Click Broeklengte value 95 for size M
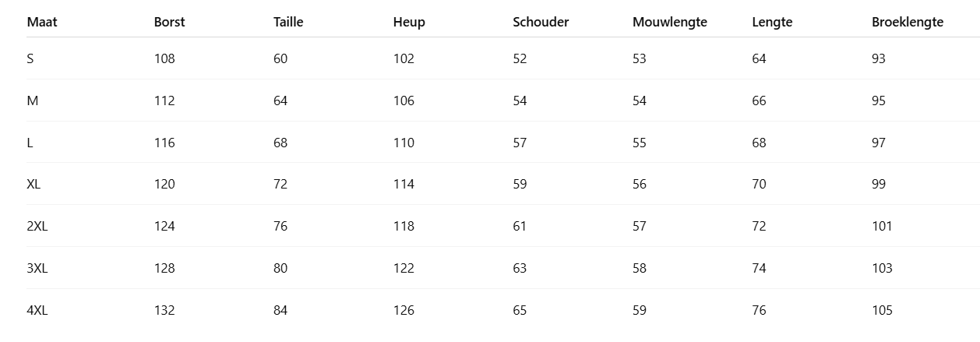 pos(879,100)
